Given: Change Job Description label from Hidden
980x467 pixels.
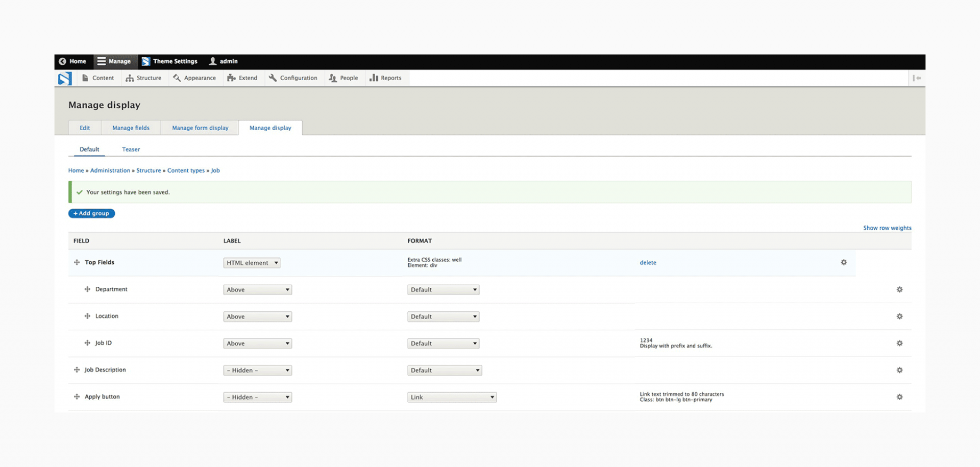Looking at the screenshot, I should pos(257,370).
